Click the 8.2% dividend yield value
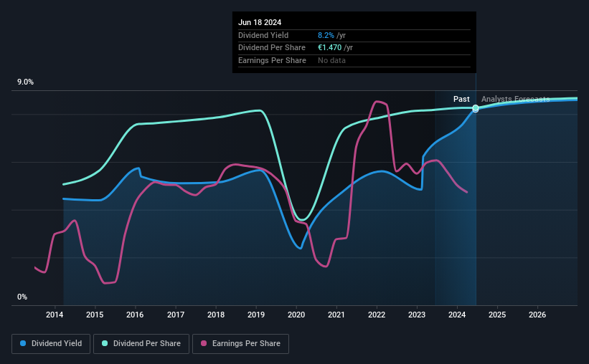The image size is (589, 364). pos(326,35)
